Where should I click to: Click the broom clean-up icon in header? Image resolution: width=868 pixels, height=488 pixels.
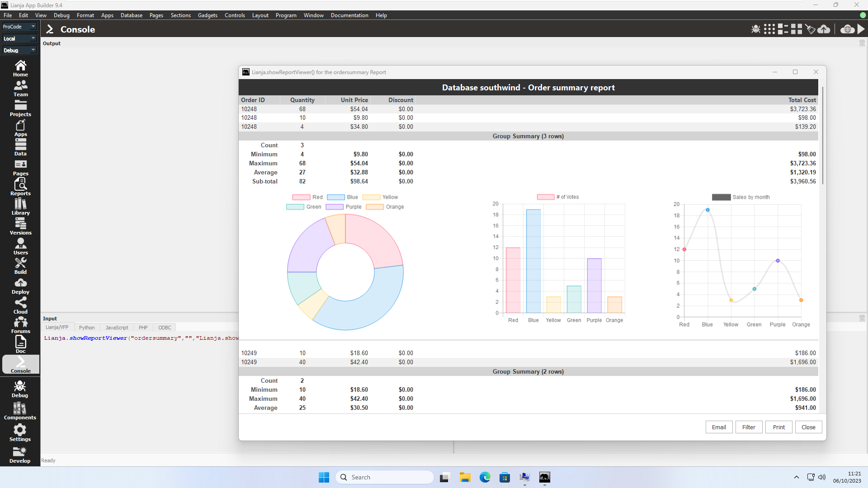[810, 29]
